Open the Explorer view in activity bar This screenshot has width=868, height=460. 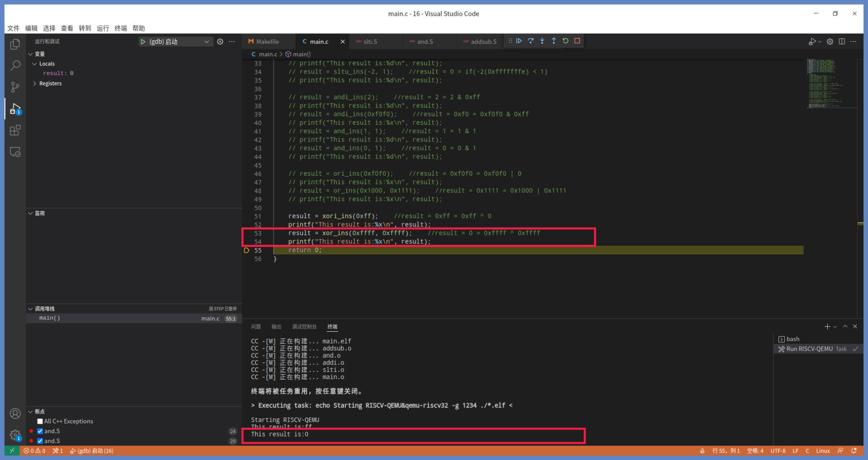coord(15,44)
